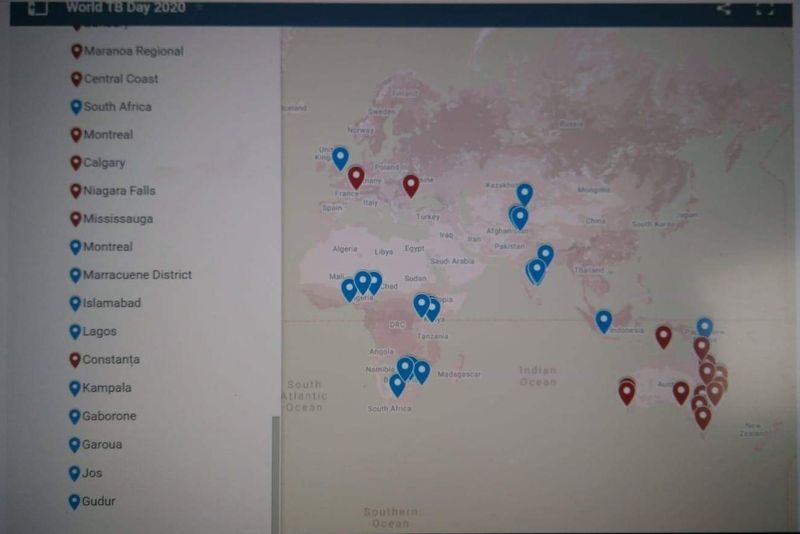Select Central Coast in the list
The height and width of the screenshot is (534, 800).
click(120, 79)
